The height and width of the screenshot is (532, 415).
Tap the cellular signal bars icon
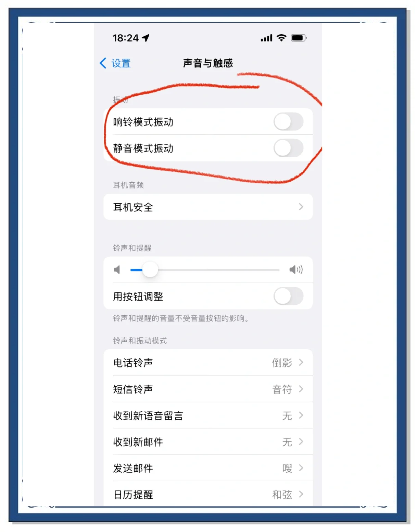pyautogui.click(x=266, y=38)
